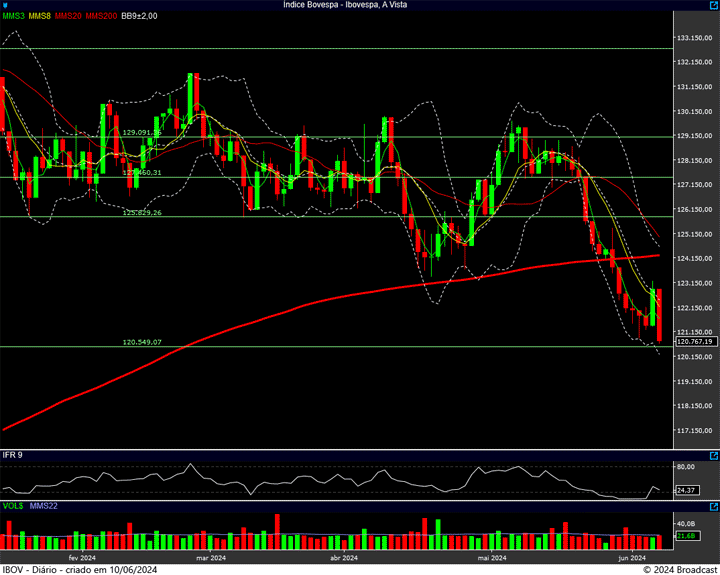Click the VOL$ volume panel label

(13, 506)
